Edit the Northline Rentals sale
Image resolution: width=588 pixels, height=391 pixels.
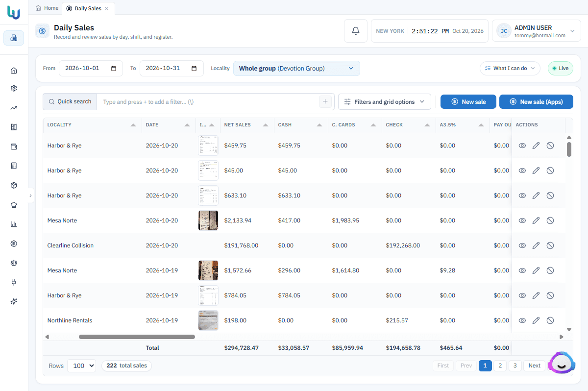[536, 320]
